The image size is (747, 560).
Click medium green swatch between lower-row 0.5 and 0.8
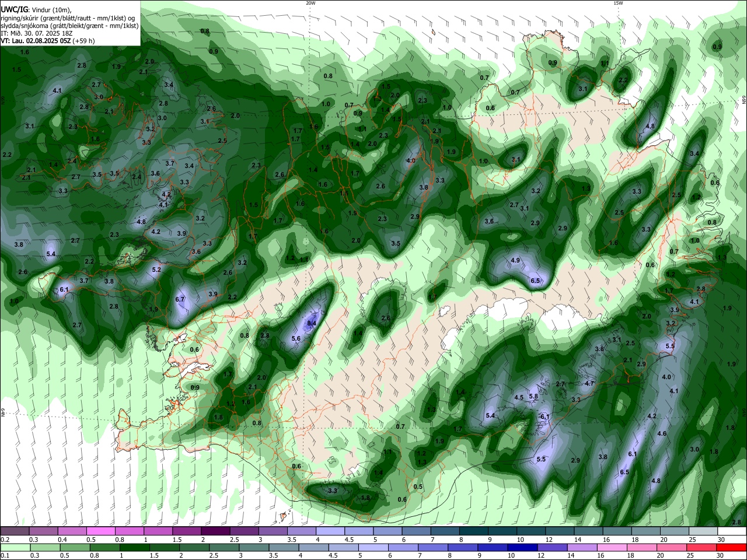click(x=75, y=547)
